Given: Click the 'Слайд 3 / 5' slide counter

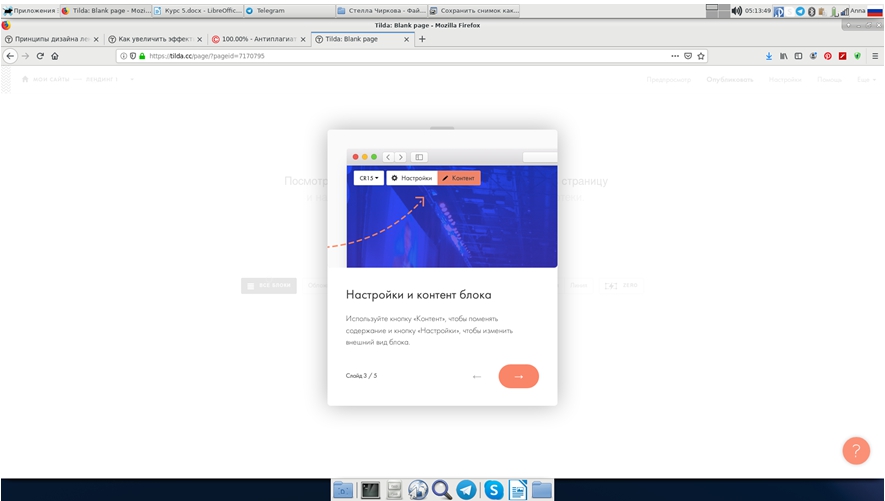Looking at the screenshot, I should click(361, 376).
